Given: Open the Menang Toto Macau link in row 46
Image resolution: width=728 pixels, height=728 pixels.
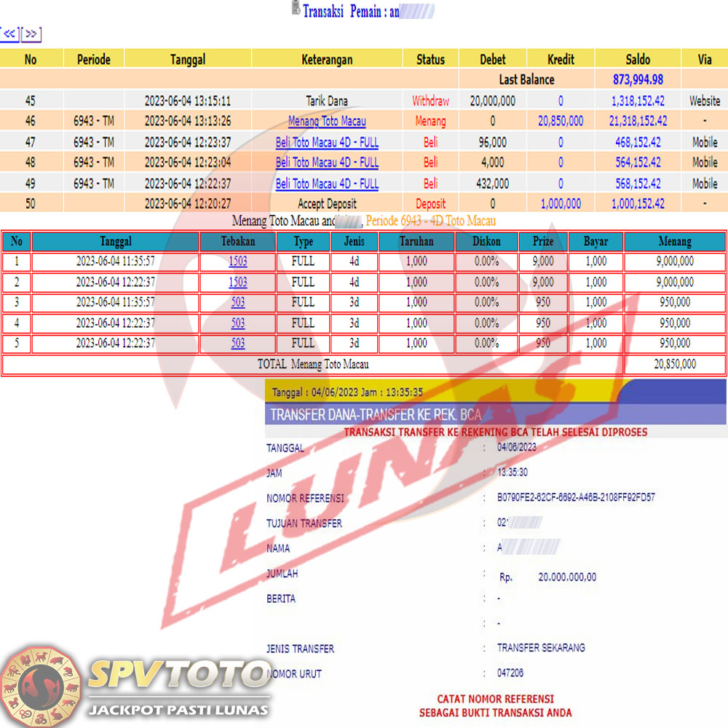Looking at the screenshot, I should (327, 122).
